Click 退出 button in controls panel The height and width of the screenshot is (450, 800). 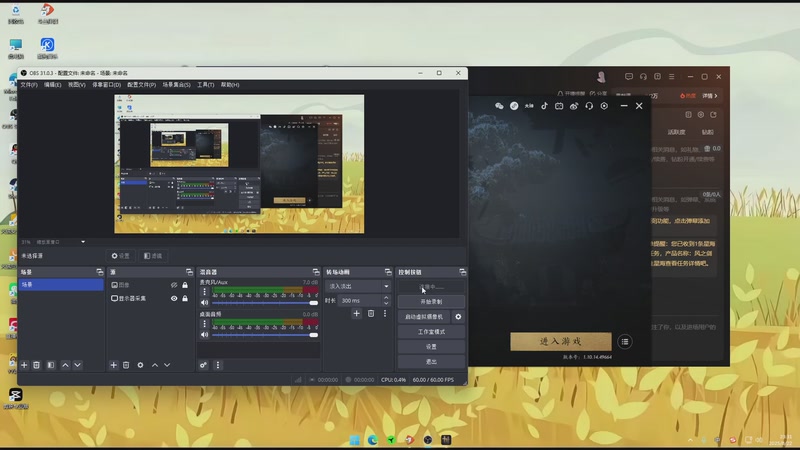431,362
